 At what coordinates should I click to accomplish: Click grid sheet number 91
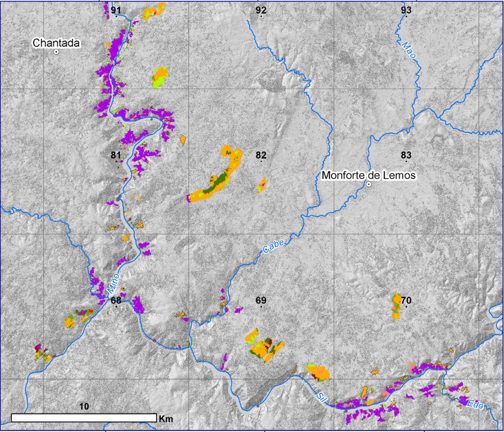click(116, 10)
